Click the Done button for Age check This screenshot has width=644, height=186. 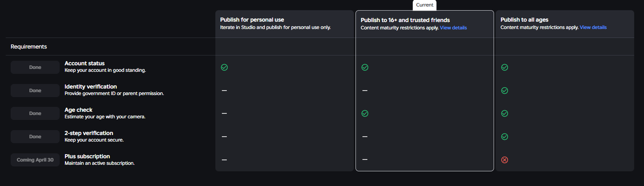click(35, 113)
